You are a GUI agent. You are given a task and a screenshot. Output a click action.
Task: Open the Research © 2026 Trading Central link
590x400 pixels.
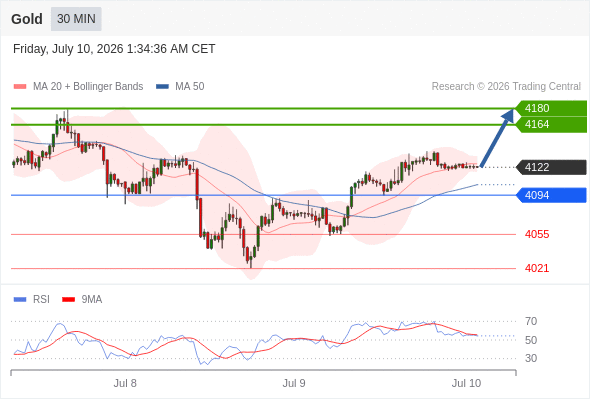pyautogui.click(x=506, y=87)
